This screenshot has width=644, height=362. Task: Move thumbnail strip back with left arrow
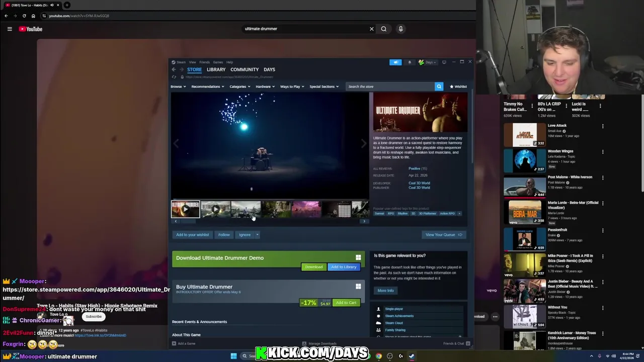click(x=176, y=221)
